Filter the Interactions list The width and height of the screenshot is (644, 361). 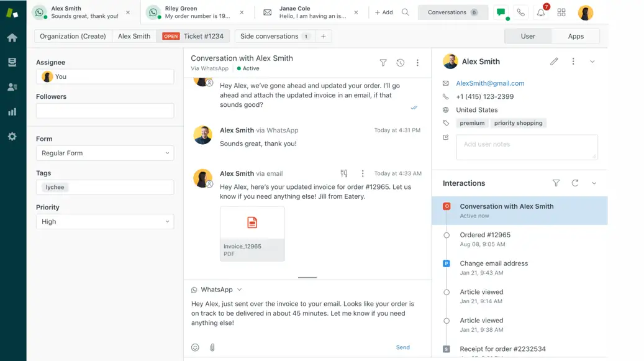coord(556,183)
